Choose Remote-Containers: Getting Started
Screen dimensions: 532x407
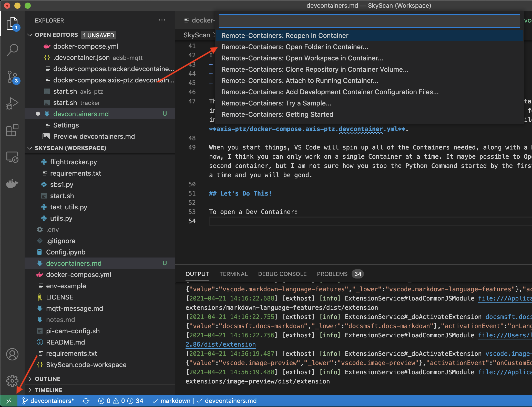[x=369, y=114]
